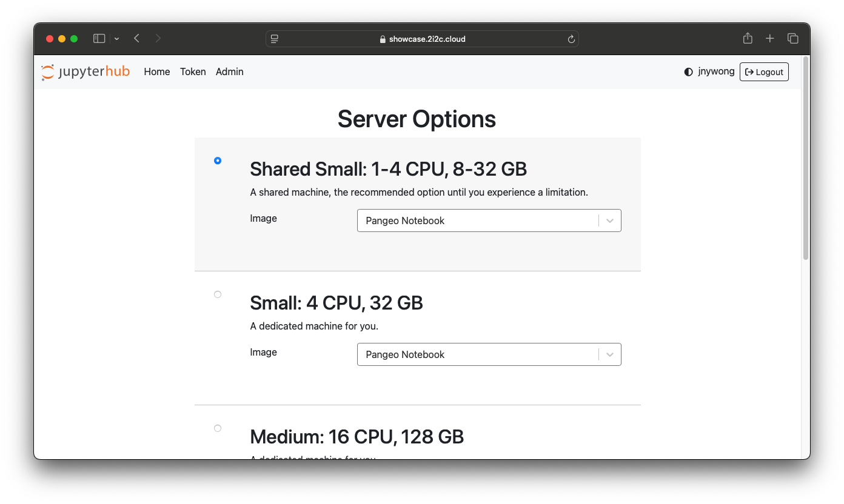Image resolution: width=844 pixels, height=504 pixels.
Task: Click the JupyterHub logo
Action: coord(85,71)
